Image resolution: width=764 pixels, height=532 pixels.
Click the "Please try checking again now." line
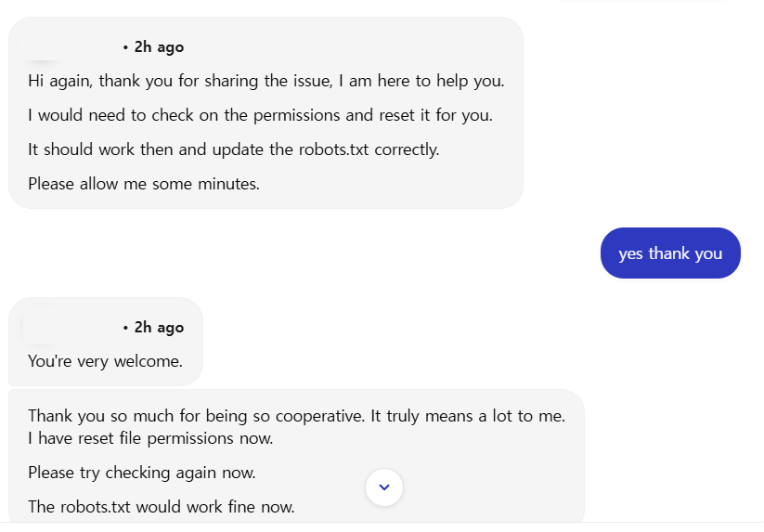pos(141,473)
